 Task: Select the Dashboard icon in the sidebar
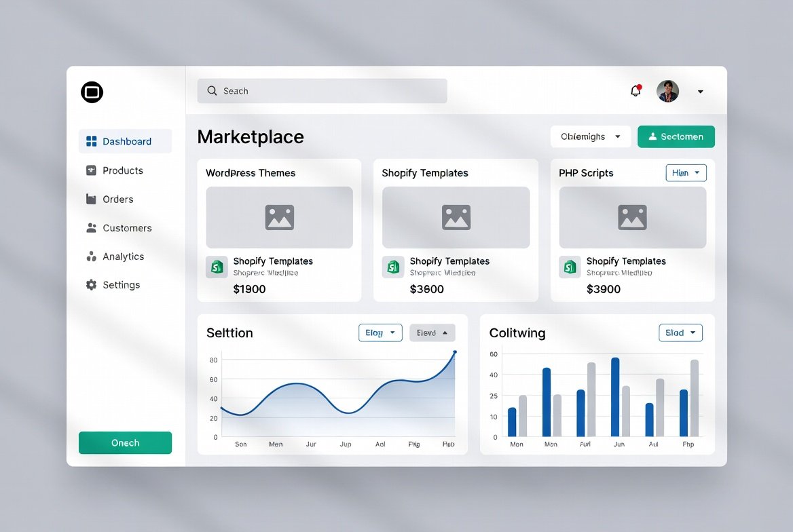coord(91,141)
